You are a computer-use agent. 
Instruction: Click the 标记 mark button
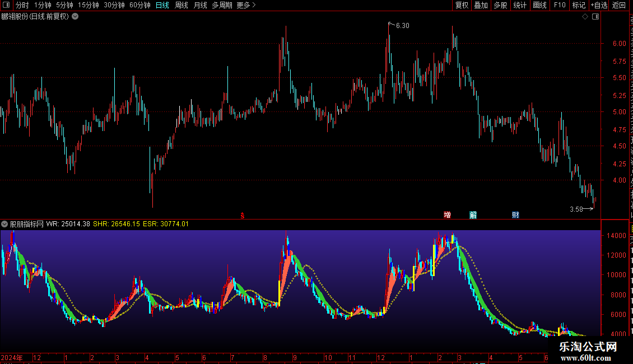(579, 5)
